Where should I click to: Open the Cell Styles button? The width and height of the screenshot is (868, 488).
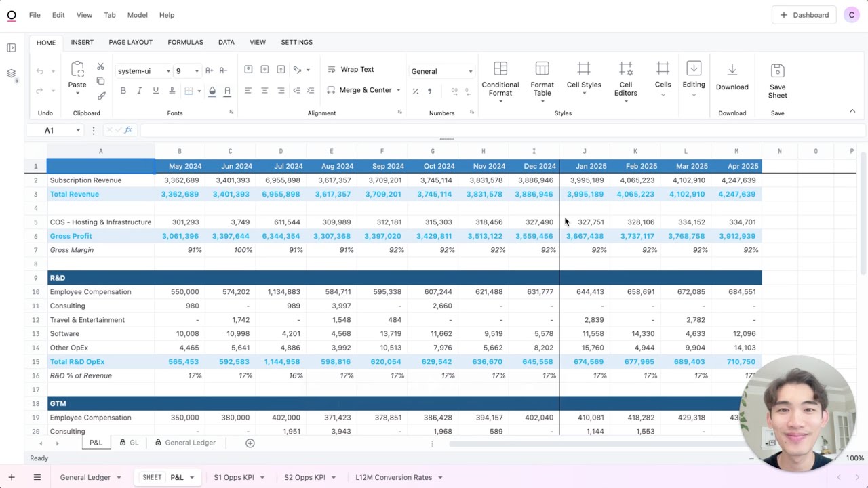pos(584,77)
